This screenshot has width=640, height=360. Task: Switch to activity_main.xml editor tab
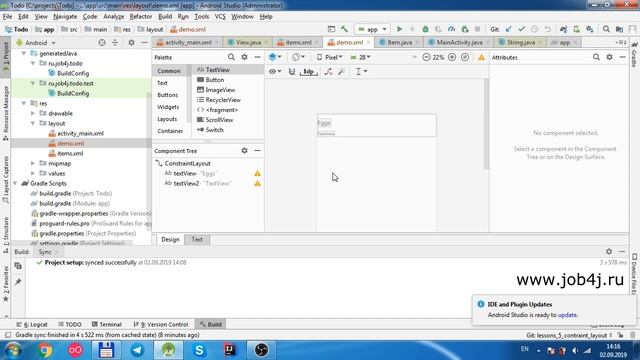point(188,42)
